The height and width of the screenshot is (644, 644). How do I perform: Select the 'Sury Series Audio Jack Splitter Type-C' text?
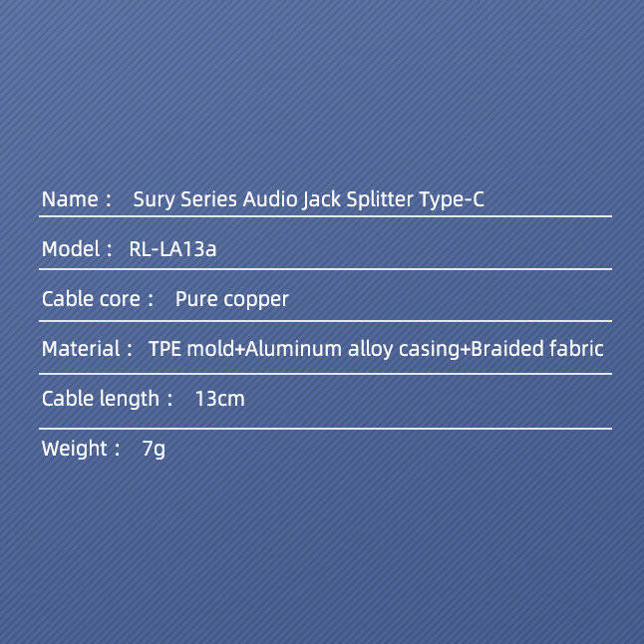tap(308, 200)
